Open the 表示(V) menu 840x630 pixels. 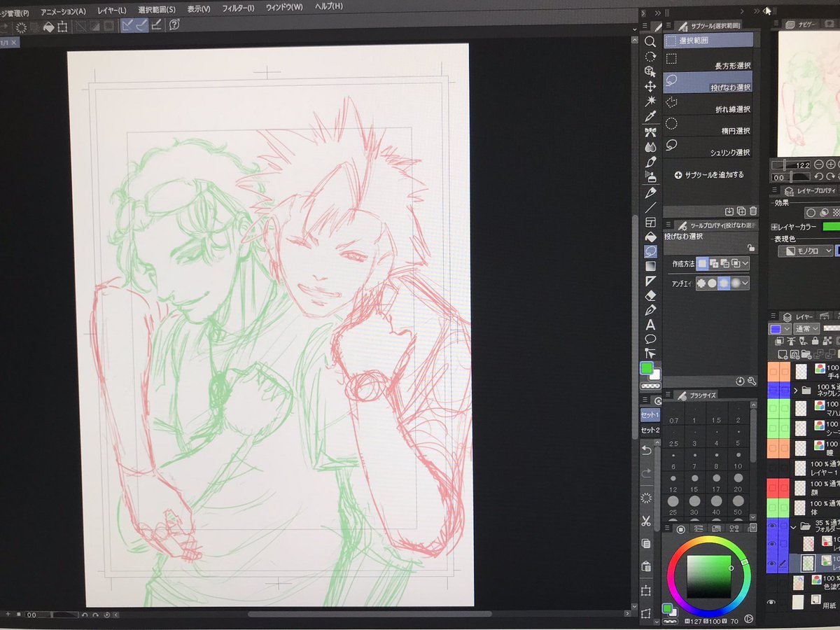click(x=199, y=8)
